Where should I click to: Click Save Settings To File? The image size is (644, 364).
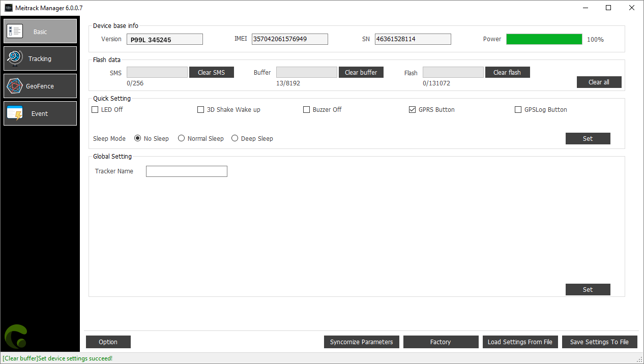pyautogui.click(x=600, y=342)
